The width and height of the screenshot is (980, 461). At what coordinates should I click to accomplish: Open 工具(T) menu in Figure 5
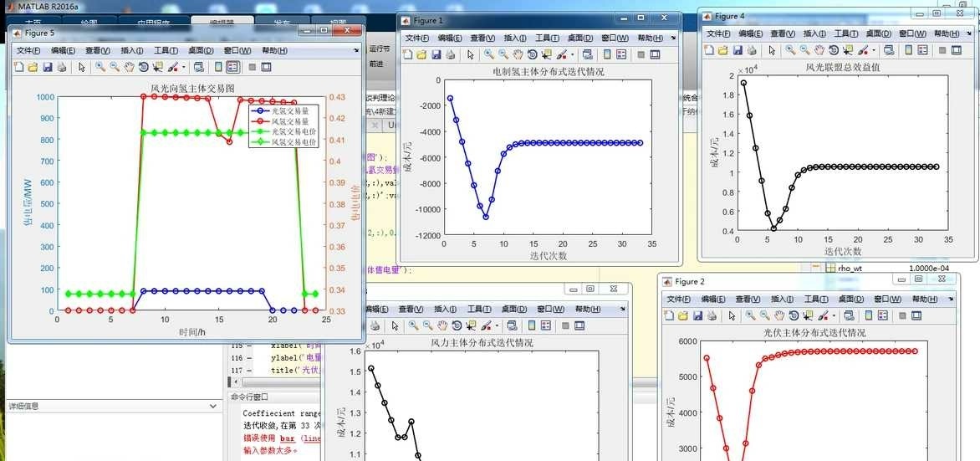pos(166,51)
